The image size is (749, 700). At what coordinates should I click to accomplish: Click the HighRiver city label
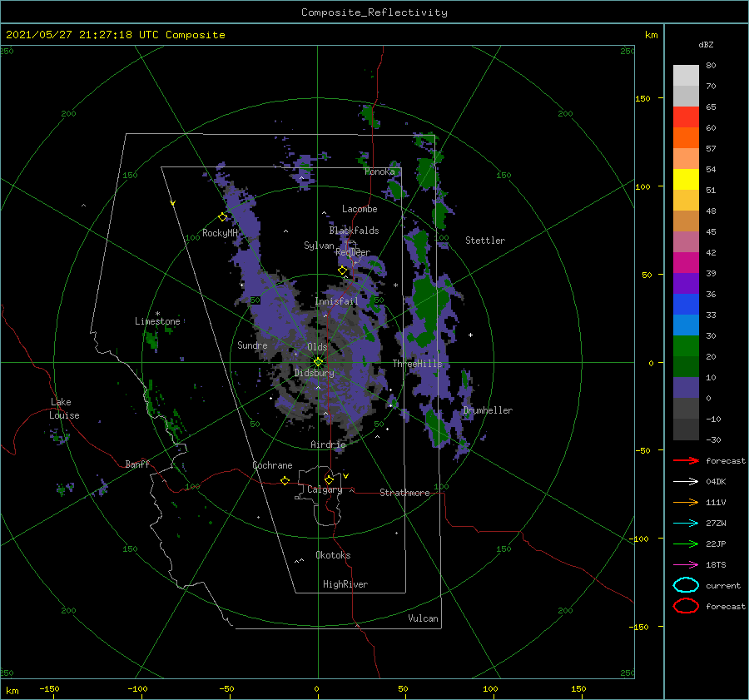[345, 584]
